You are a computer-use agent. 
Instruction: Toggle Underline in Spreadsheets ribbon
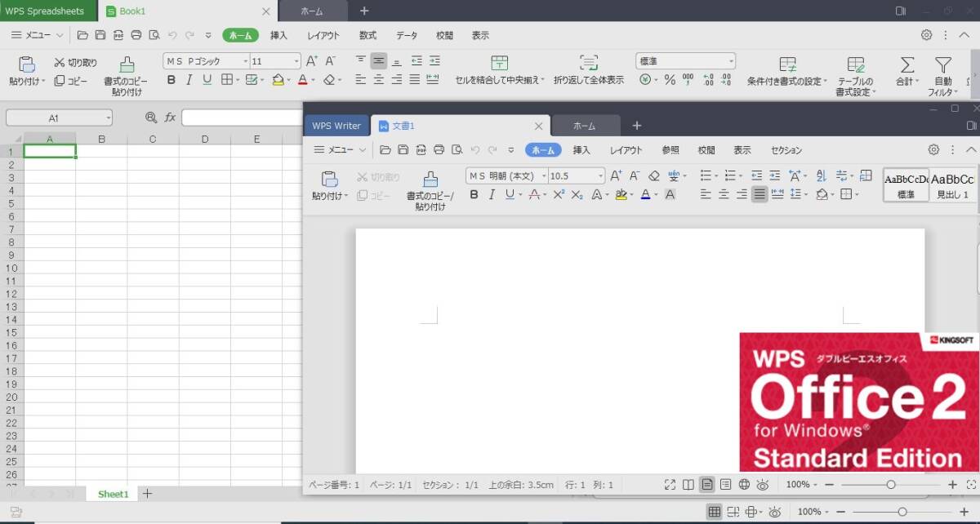(207, 80)
